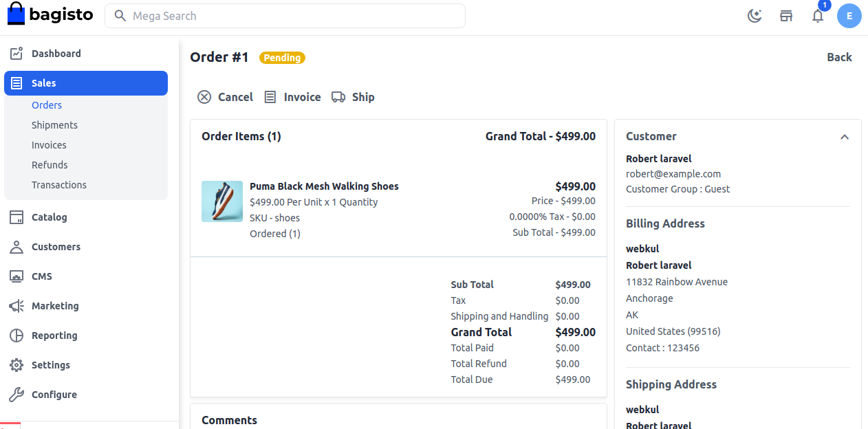The image size is (868, 429).
Task: Select the Sales icon in the sidebar
Action: point(16,82)
